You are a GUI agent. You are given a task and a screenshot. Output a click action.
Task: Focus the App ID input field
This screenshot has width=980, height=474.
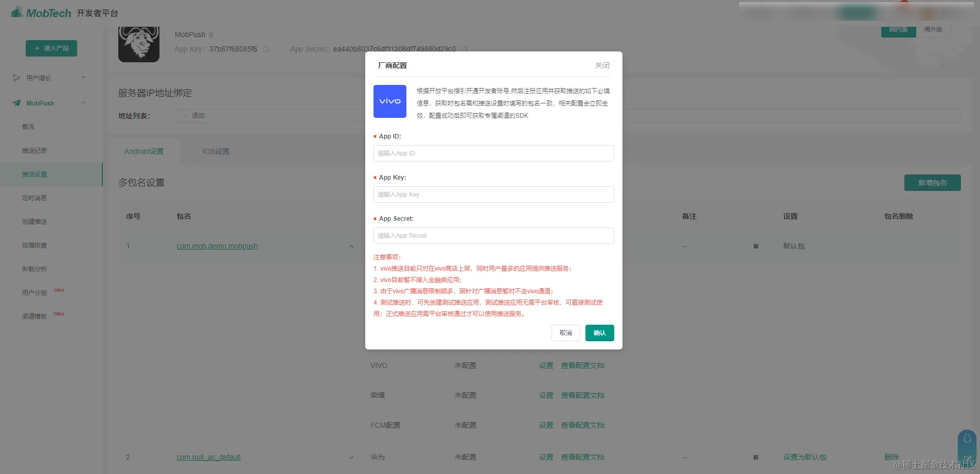(493, 153)
